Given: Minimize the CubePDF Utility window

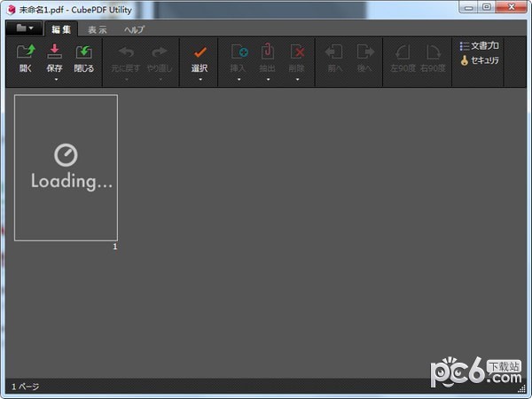Looking at the screenshot, I should point(469,7).
